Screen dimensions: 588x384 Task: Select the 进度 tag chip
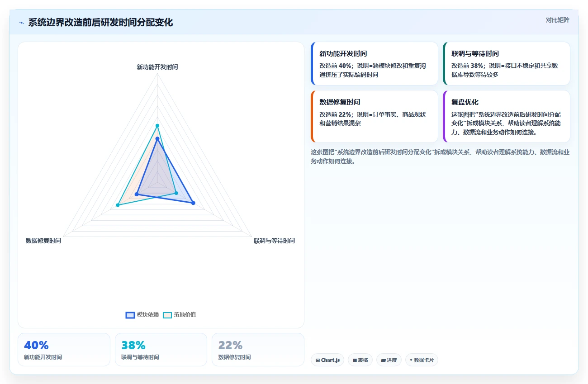389,360
